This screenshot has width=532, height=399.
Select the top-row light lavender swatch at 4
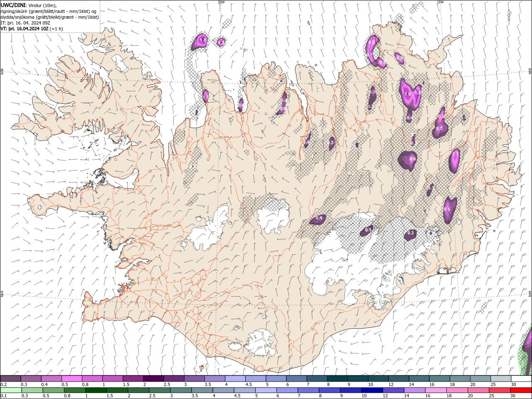click(x=235, y=379)
